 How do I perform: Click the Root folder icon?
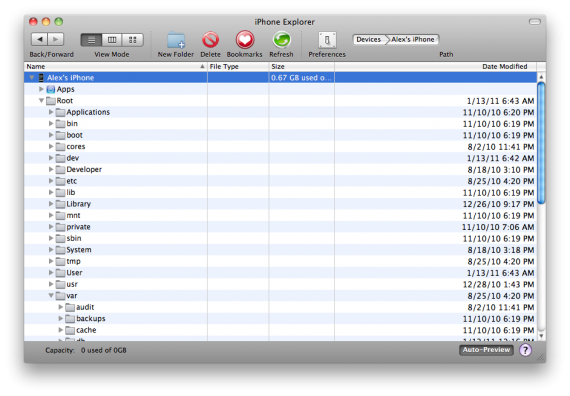coord(51,101)
